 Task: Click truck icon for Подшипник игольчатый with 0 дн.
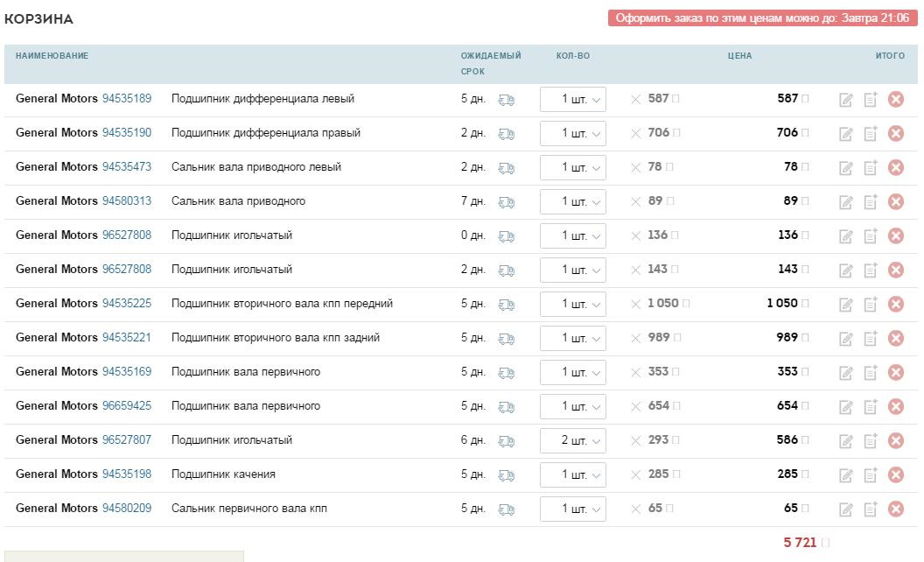click(508, 235)
